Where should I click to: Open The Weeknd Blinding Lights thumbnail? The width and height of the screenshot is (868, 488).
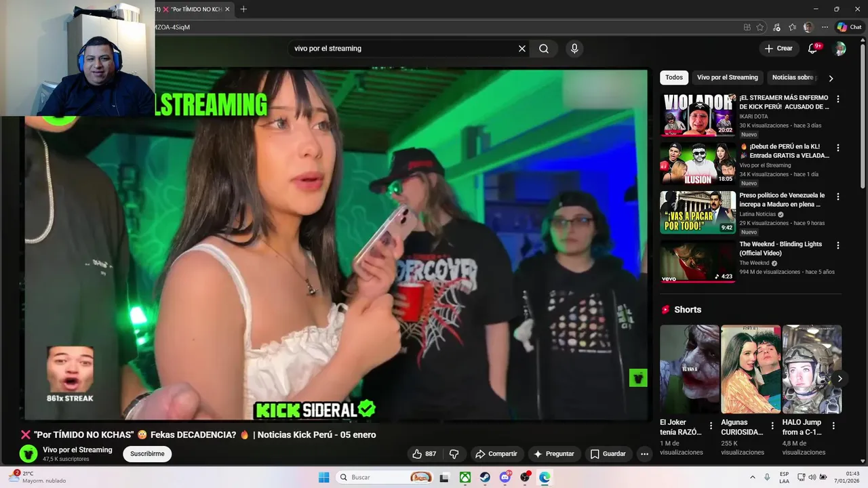pyautogui.click(x=698, y=261)
